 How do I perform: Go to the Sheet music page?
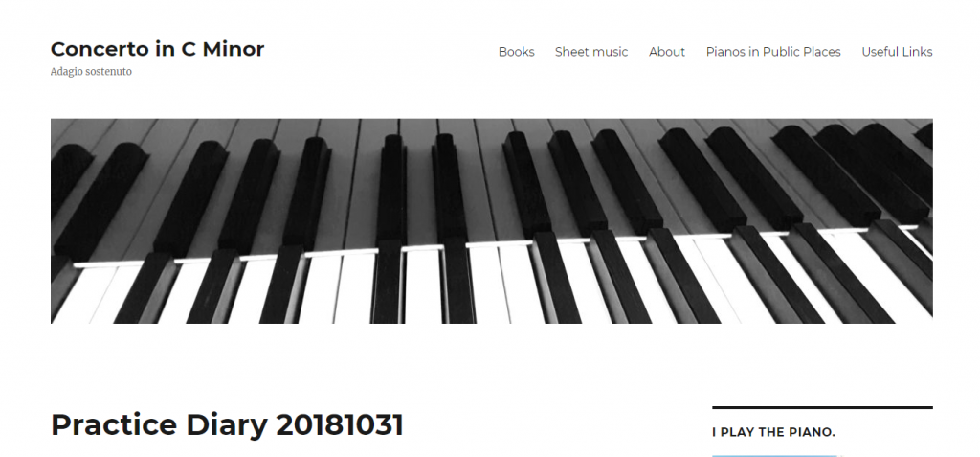click(x=591, y=52)
